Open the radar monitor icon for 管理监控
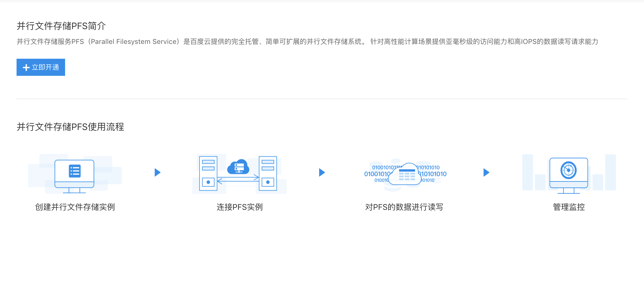This screenshot has width=644, height=297. pos(569,174)
